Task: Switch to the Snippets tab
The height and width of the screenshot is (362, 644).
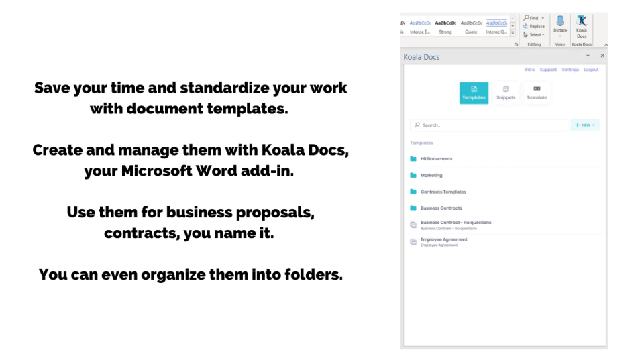Action: (506, 93)
